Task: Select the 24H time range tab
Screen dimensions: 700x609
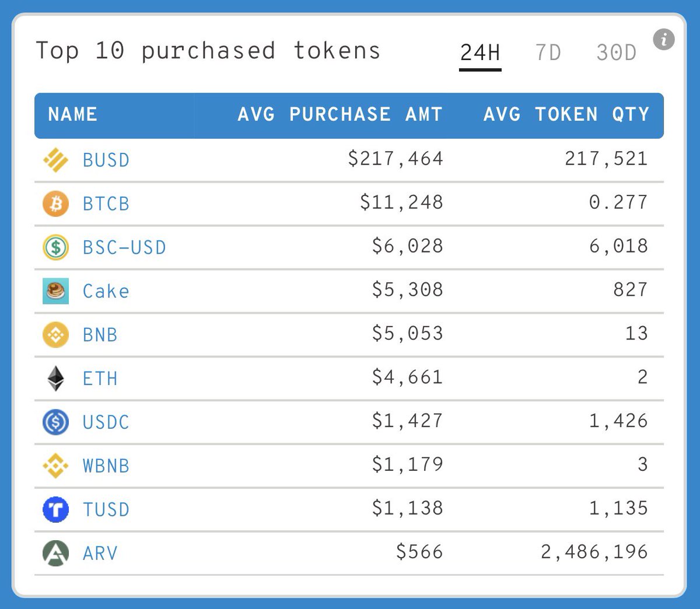Action: [480, 52]
